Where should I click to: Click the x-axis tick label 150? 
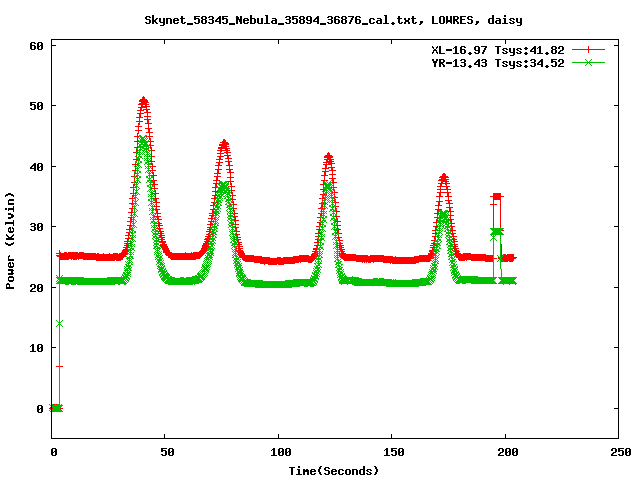click(393, 452)
